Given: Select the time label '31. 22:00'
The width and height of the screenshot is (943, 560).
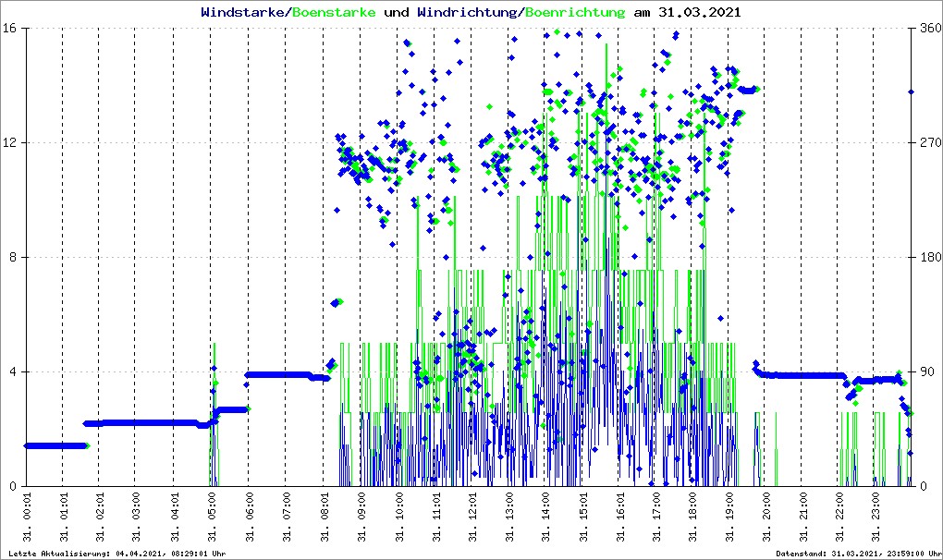Looking at the screenshot, I should pos(838,517).
